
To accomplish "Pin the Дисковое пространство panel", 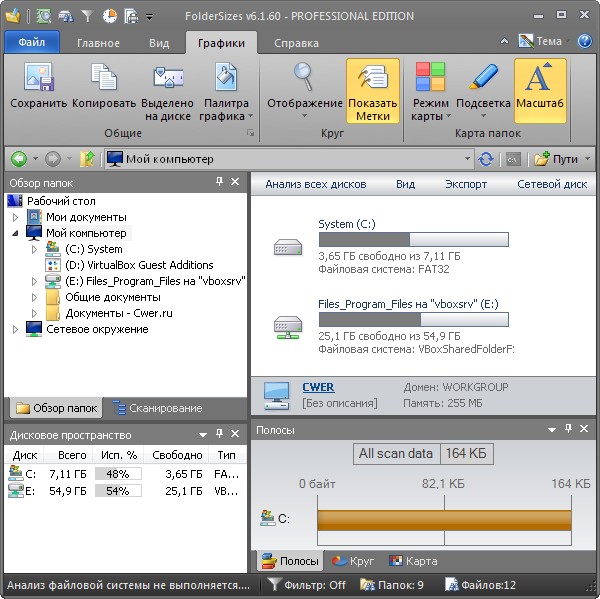I will click(219, 433).
